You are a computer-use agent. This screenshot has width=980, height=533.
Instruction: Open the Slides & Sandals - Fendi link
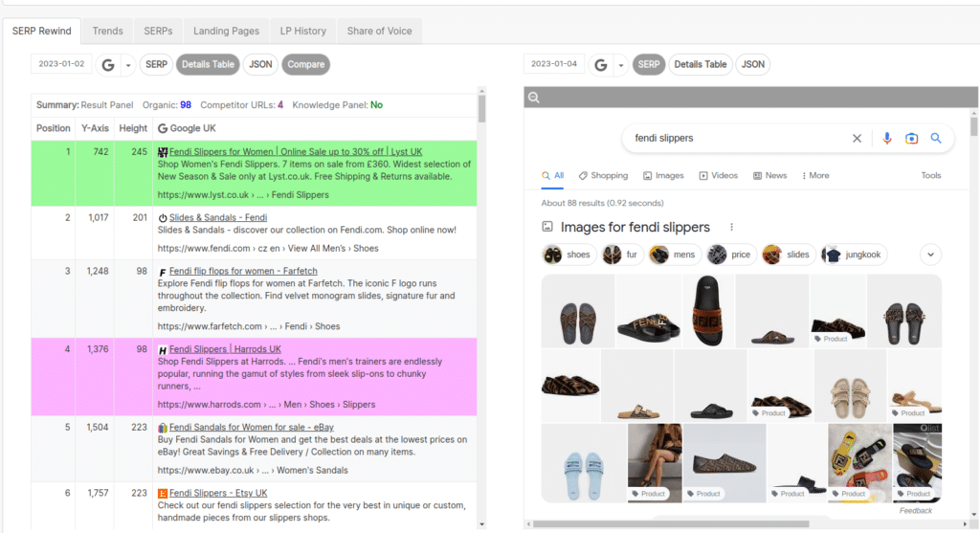pyautogui.click(x=218, y=217)
